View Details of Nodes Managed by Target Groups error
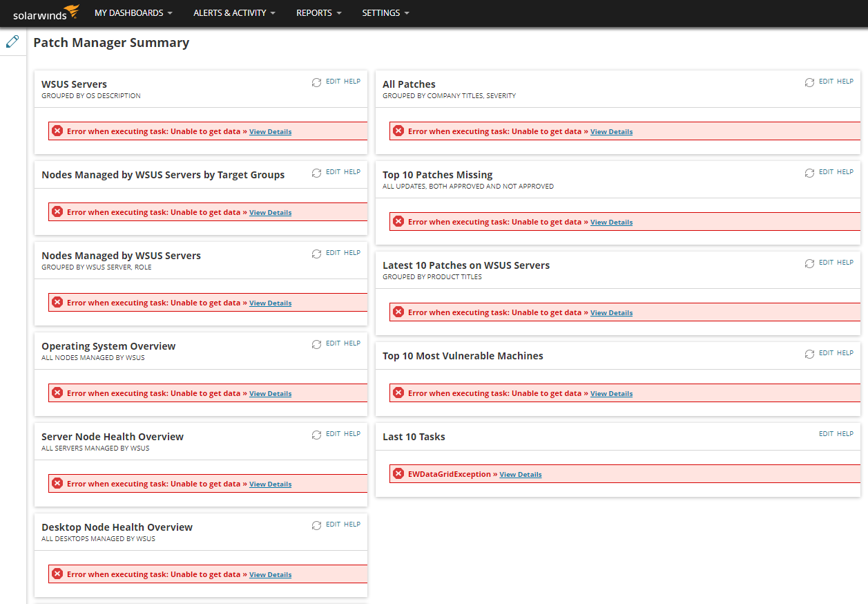868x604 pixels. 270,212
